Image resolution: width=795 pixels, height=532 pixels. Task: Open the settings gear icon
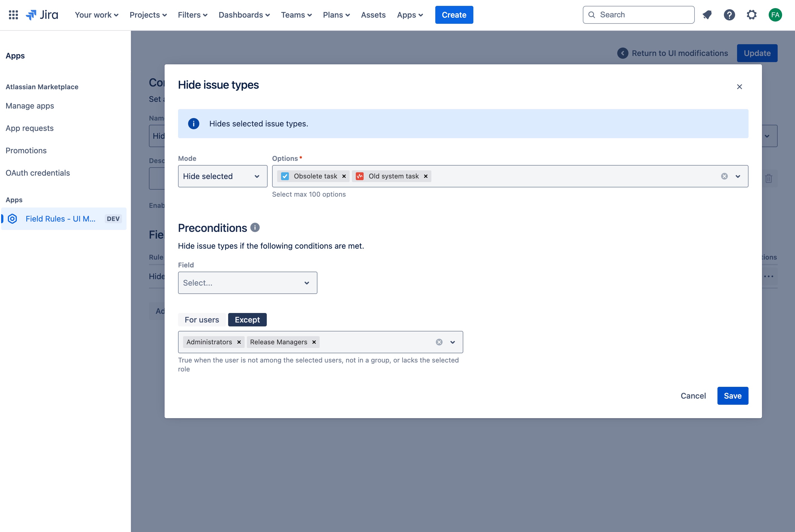(752, 15)
